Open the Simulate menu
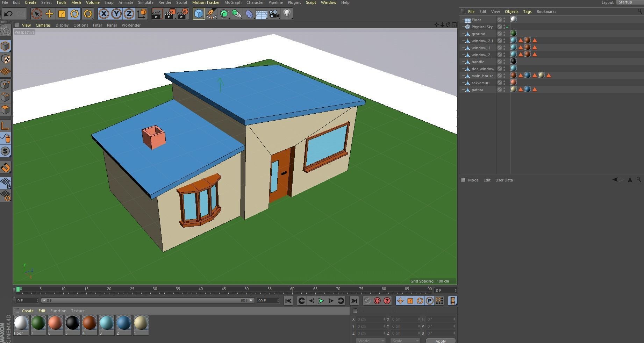Image resolution: width=644 pixels, height=343 pixels. [145, 2]
